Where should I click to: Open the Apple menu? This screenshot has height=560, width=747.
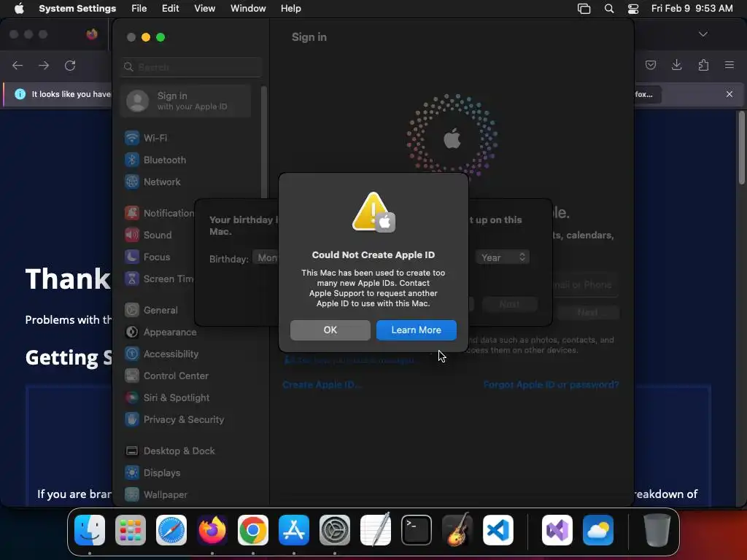click(19, 9)
